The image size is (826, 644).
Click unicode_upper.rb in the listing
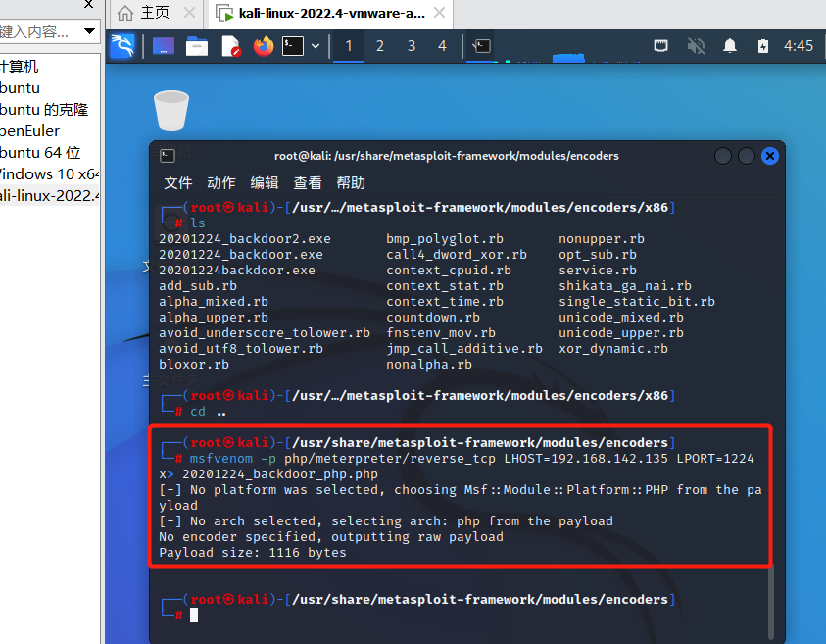tap(621, 332)
